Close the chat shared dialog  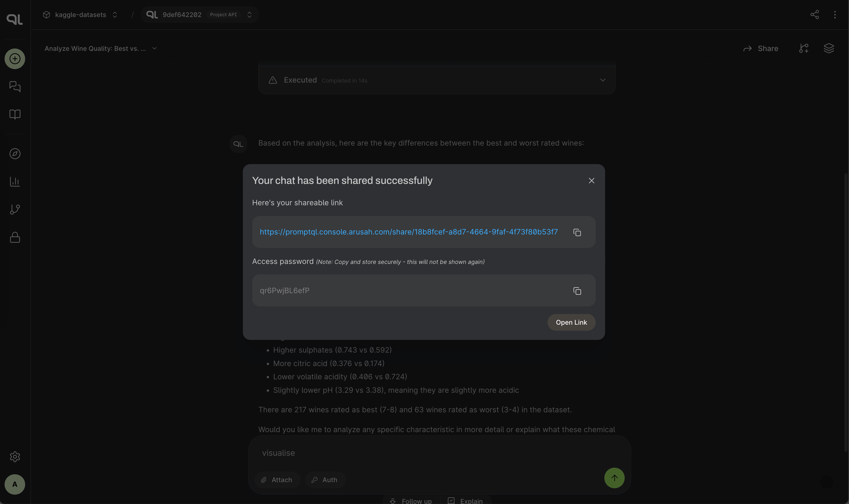[x=591, y=181]
